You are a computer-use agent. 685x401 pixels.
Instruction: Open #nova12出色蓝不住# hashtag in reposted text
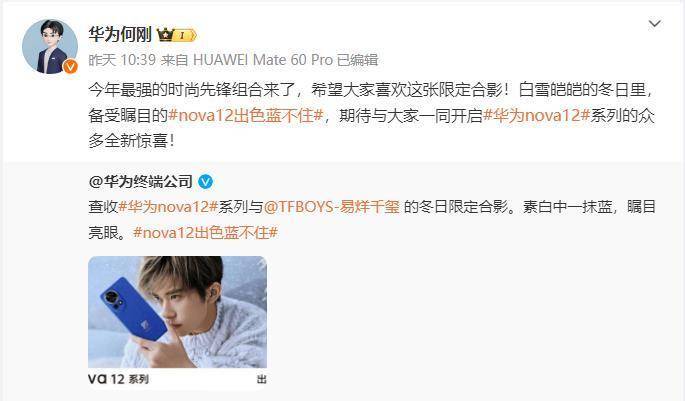205,232
